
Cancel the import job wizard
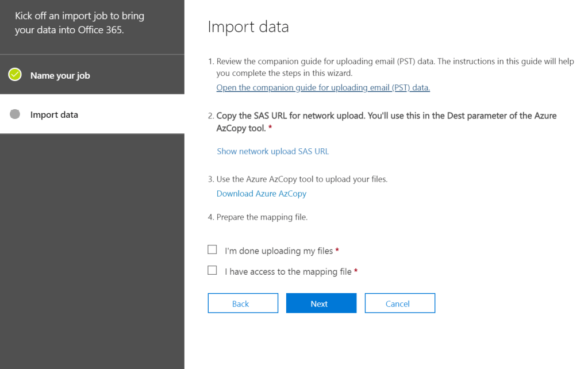(399, 303)
